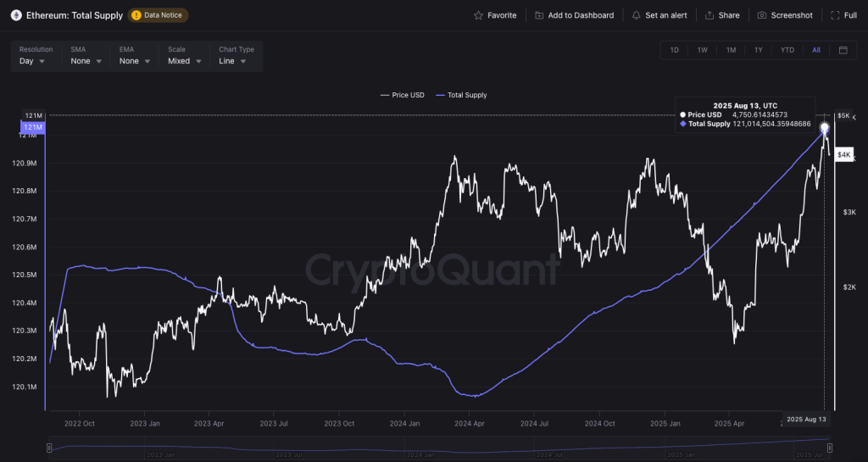Screen dimensions: 868x462
Task: Toggle the Total Supply legend series
Action: tap(461, 95)
